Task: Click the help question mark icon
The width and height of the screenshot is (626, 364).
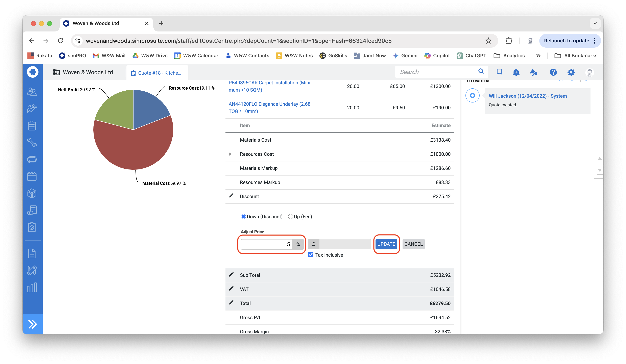Action: 553,72
